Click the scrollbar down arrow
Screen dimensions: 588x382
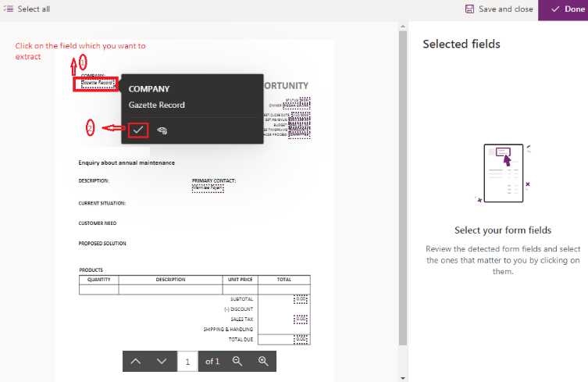click(403, 378)
